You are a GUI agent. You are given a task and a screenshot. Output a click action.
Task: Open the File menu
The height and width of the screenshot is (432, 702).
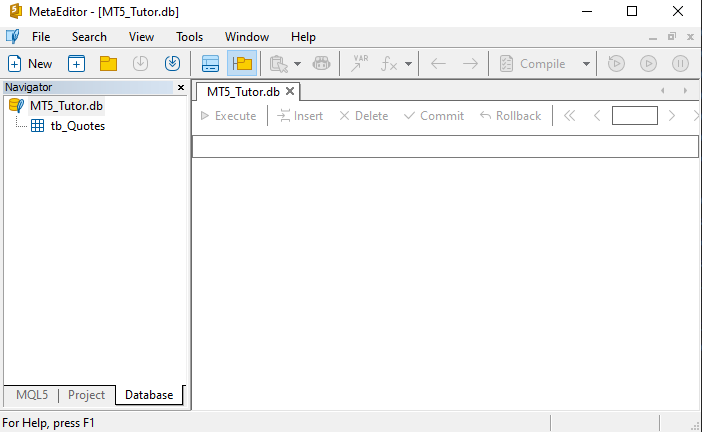pos(41,37)
